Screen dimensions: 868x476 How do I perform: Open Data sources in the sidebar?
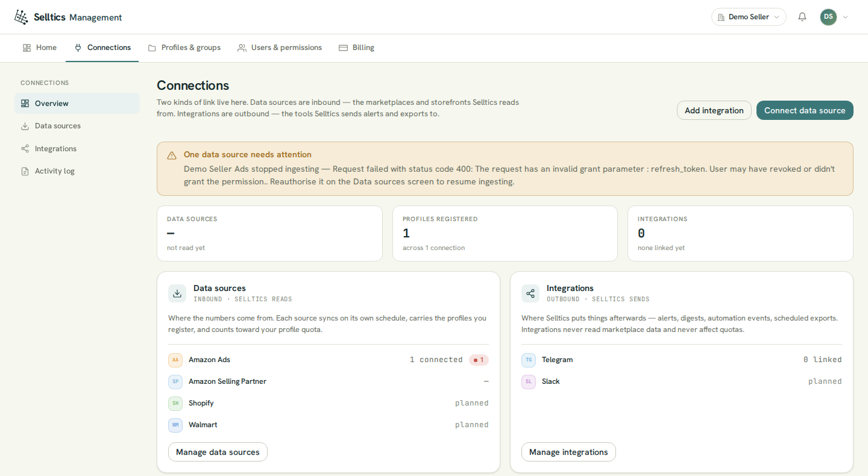coord(77,126)
